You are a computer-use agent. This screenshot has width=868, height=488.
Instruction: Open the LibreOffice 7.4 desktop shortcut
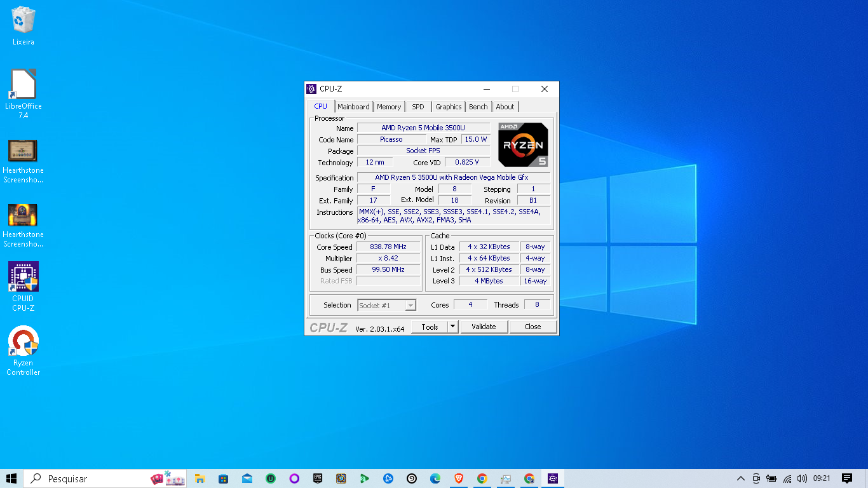point(24,93)
